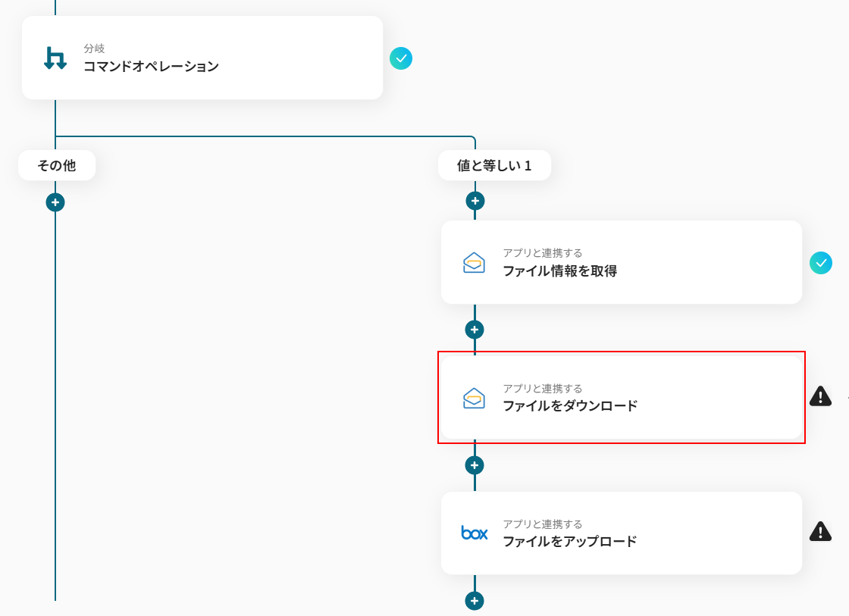Click the box logo on ファイルをアップロード card
Screen dimensions: 849x616
[474, 533]
